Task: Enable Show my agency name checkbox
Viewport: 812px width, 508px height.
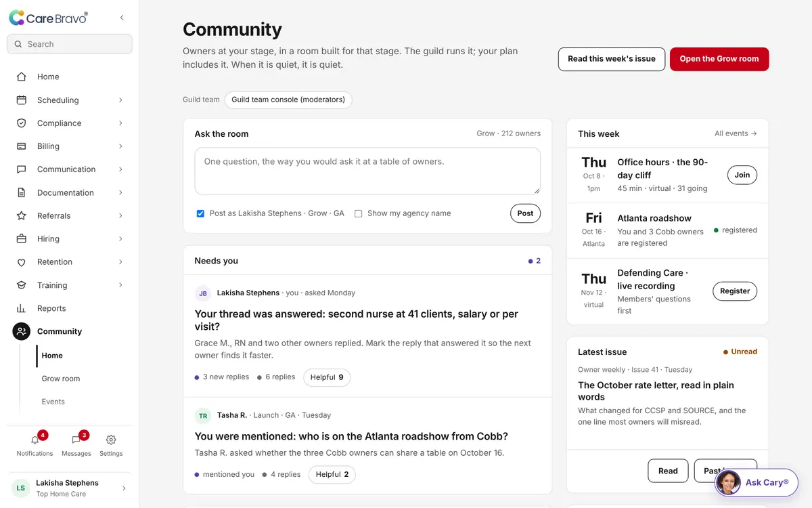Action: [x=359, y=213]
